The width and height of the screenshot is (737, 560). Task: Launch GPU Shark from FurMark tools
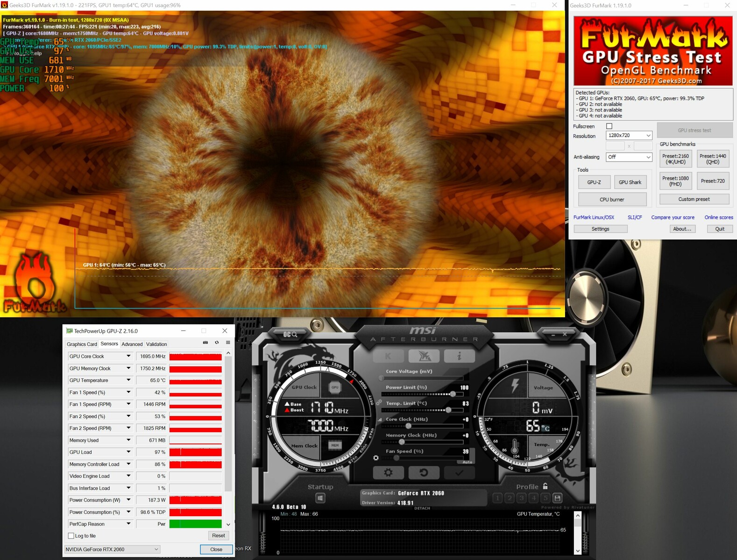tap(630, 182)
